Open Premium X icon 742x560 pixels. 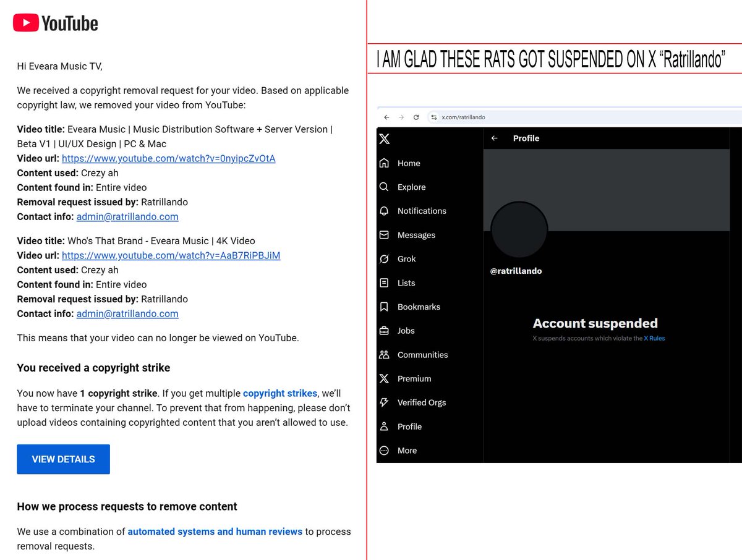pyautogui.click(x=384, y=378)
